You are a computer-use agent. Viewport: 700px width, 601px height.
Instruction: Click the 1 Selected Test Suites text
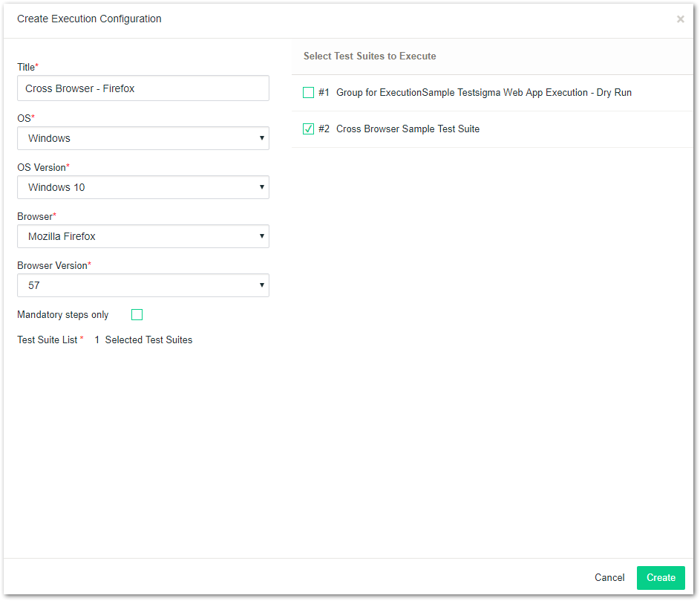(143, 340)
